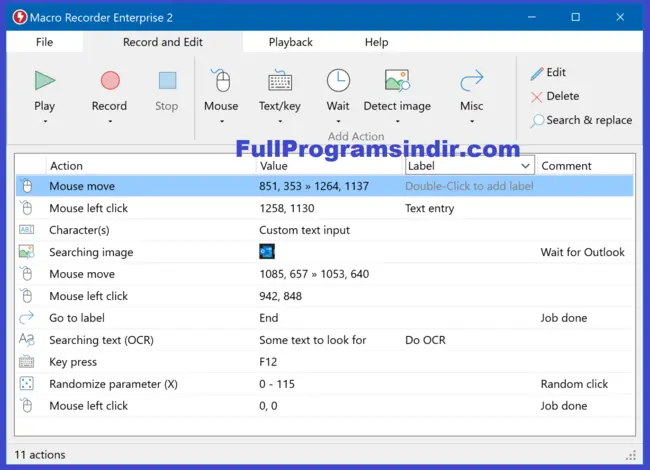
Task: Click mouse icon of the 1085, 657 row
Action: tap(27, 274)
